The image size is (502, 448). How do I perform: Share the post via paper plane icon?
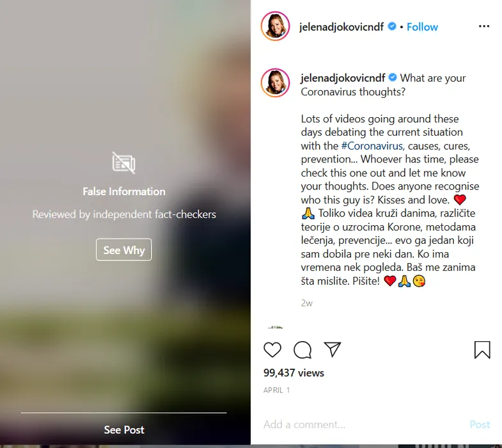pos(333,349)
